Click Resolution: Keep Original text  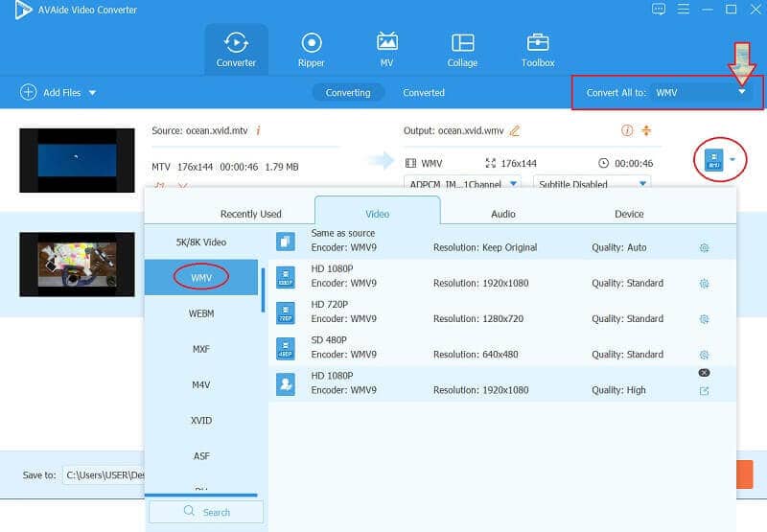[485, 247]
